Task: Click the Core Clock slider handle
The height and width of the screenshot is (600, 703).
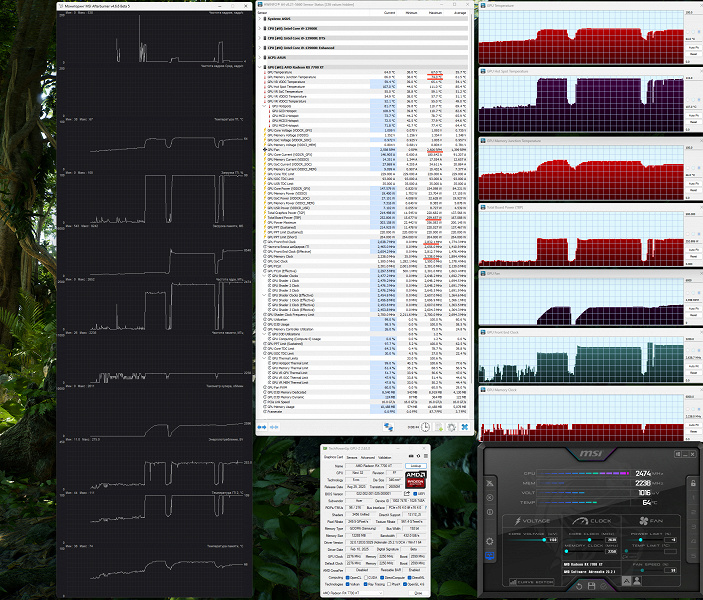Action: tap(589, 539)
